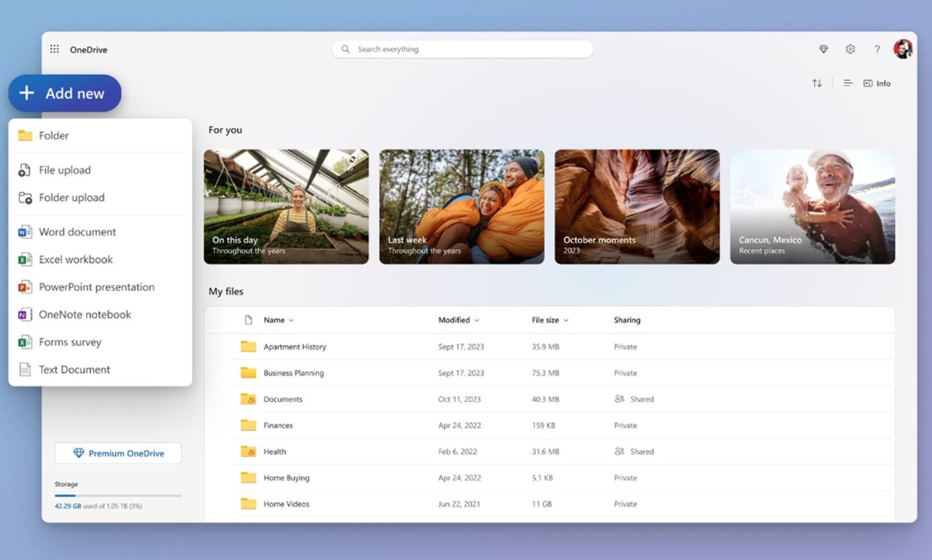The image size is (932, 560).
Task: Click the help question mark icon
Action: pyautogui.click(x=877, y=50)
